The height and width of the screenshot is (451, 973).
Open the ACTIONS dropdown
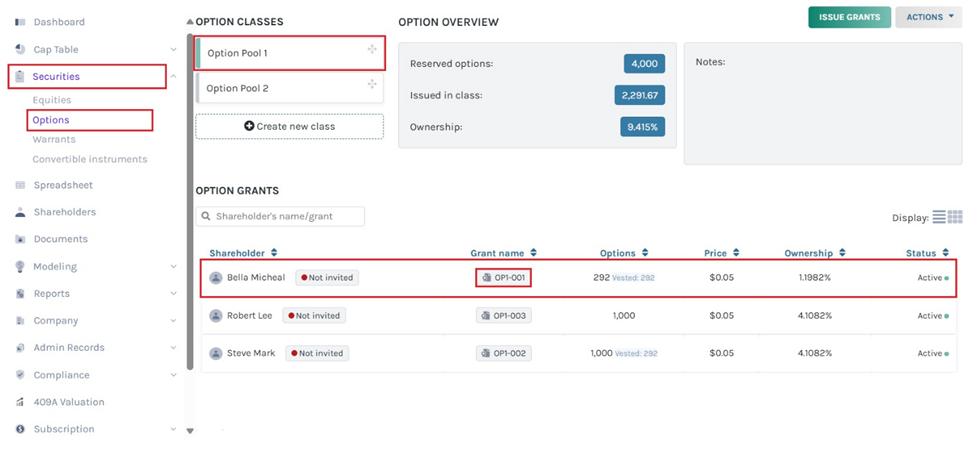[x=928, y=17]
